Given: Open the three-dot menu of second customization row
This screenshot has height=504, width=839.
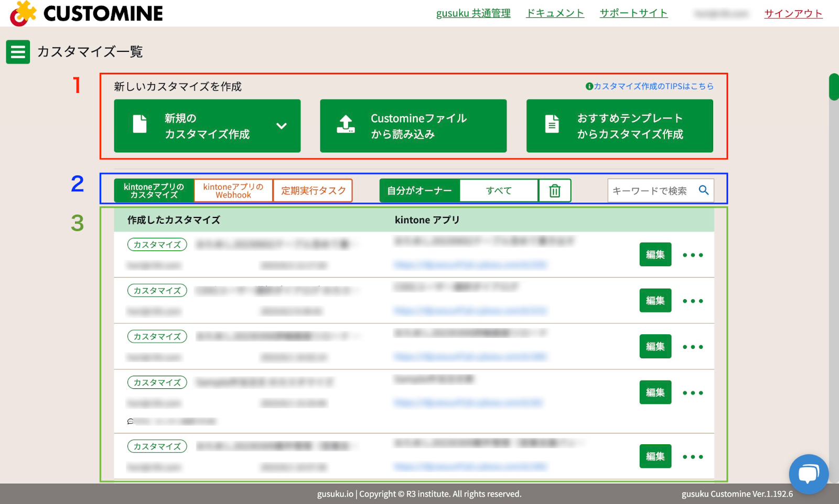Looking at the screenshot, I should 693,301.
